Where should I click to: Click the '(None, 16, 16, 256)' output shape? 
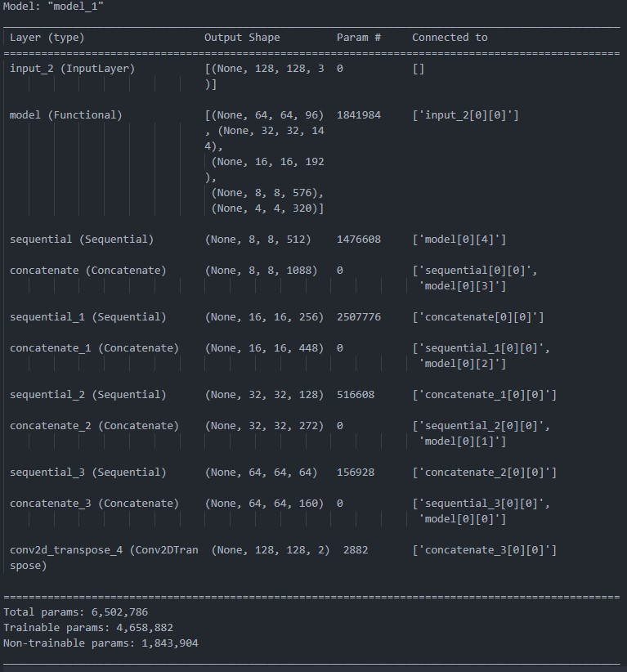point(264,317)
